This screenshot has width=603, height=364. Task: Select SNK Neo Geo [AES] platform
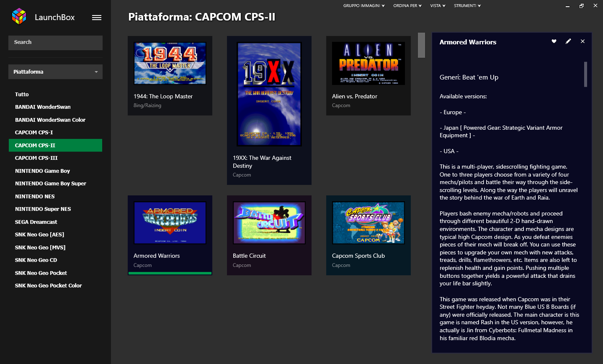(55, 235)
